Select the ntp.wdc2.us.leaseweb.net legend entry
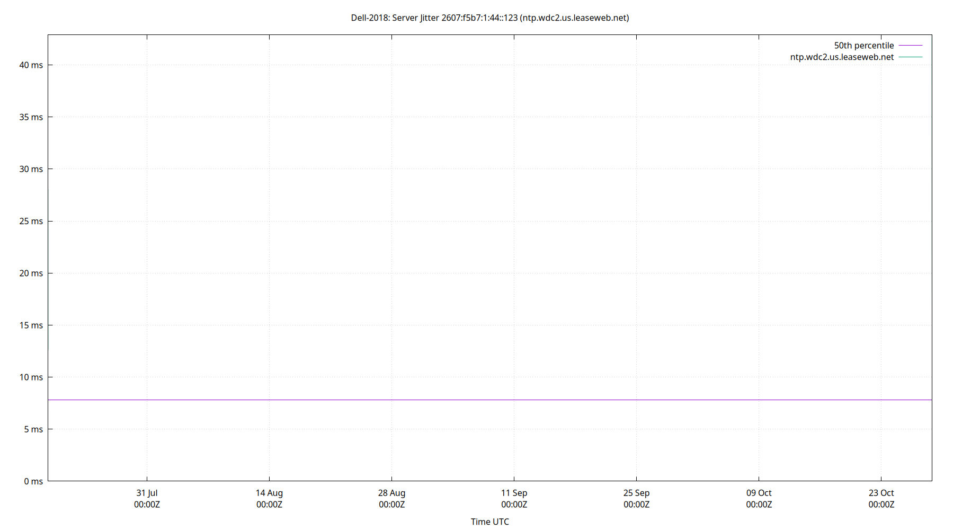980x530 pixels. coord(842,57)
